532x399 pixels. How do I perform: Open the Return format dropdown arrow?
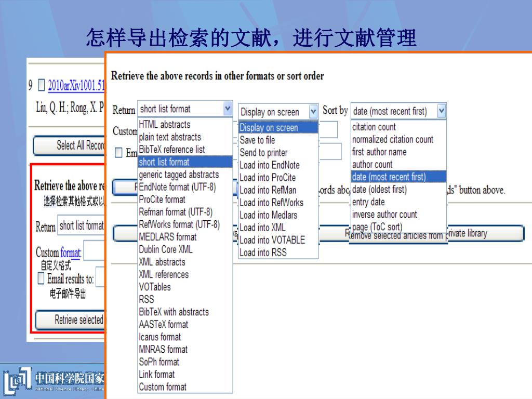click(228, 109)
